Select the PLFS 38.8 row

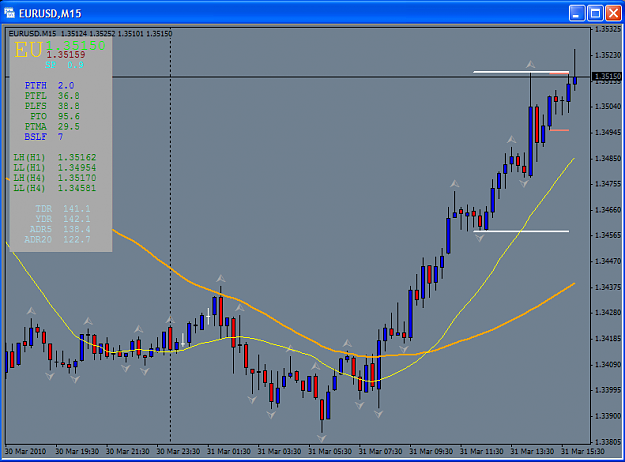click(52, 106)
